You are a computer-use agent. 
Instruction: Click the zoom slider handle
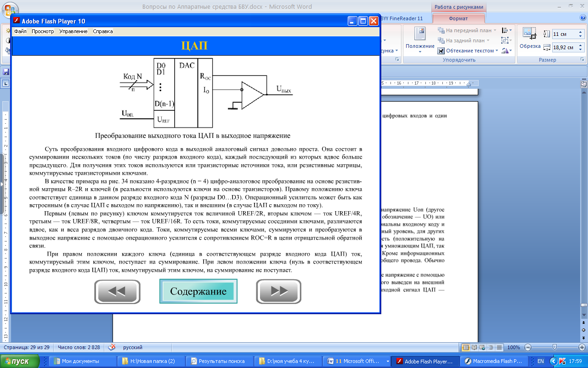[555, 347]
